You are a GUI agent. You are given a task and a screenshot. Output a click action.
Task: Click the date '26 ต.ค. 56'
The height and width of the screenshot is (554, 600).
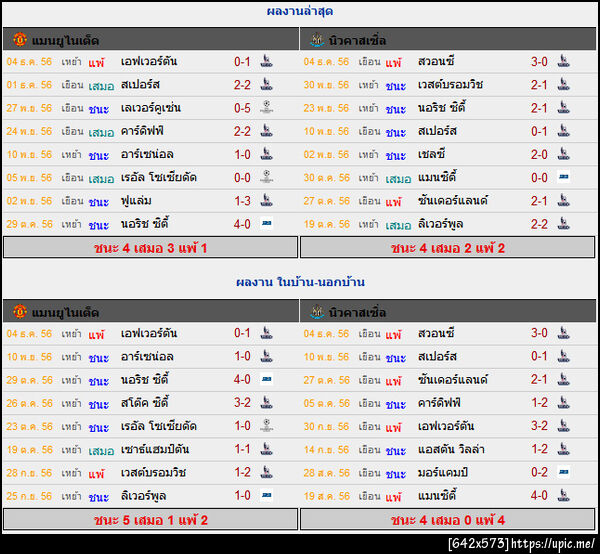click(x=29, y=403)
